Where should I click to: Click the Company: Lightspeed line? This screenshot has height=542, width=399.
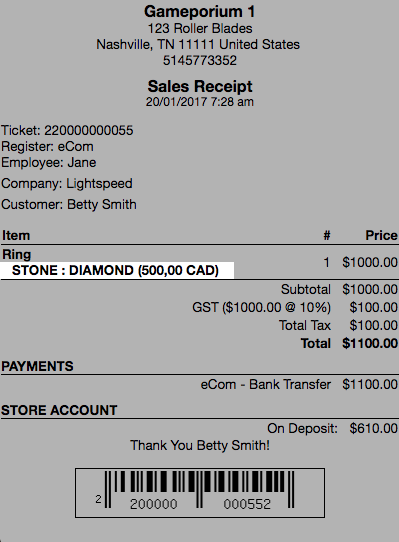point(67,184)
